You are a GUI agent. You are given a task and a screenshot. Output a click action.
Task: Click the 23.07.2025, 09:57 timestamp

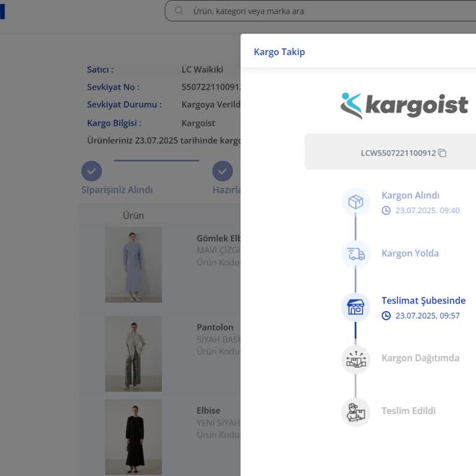click(x=428, y=315)
